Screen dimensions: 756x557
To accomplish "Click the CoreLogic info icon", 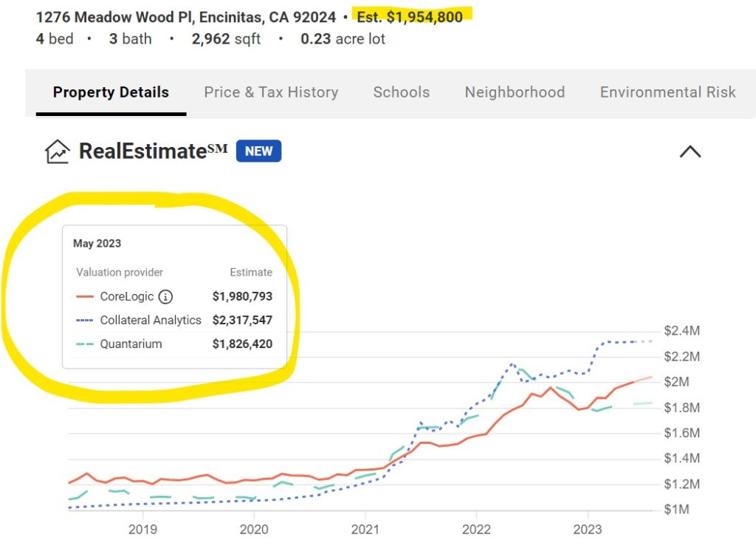I will pyautogui.click(x=165, y=296).
